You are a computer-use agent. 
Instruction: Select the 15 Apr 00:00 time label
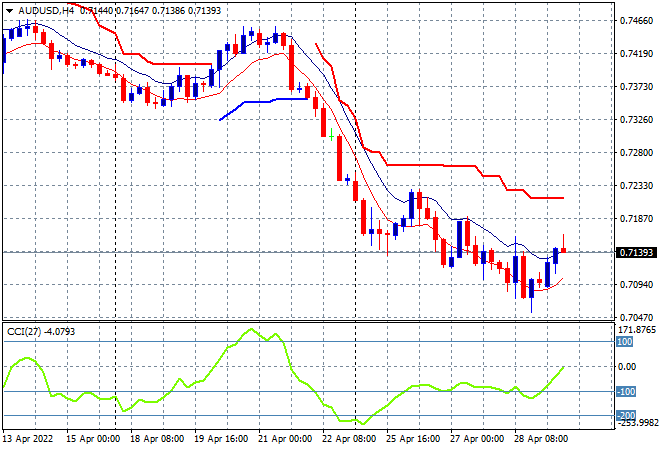point(93,439)
